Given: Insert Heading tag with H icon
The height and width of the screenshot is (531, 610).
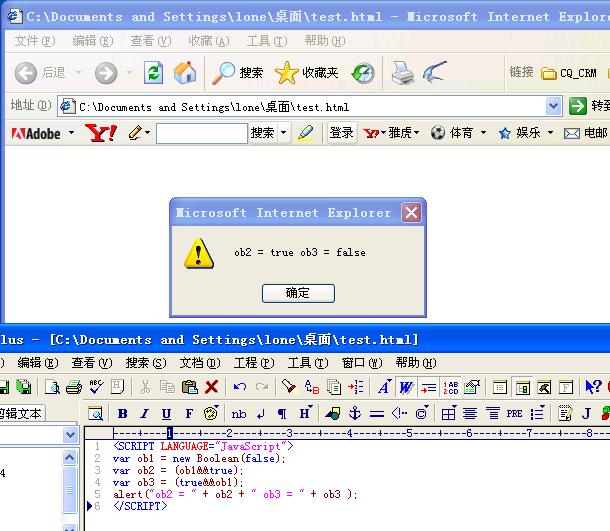Looking at the screenshot, I should (305, 413).
